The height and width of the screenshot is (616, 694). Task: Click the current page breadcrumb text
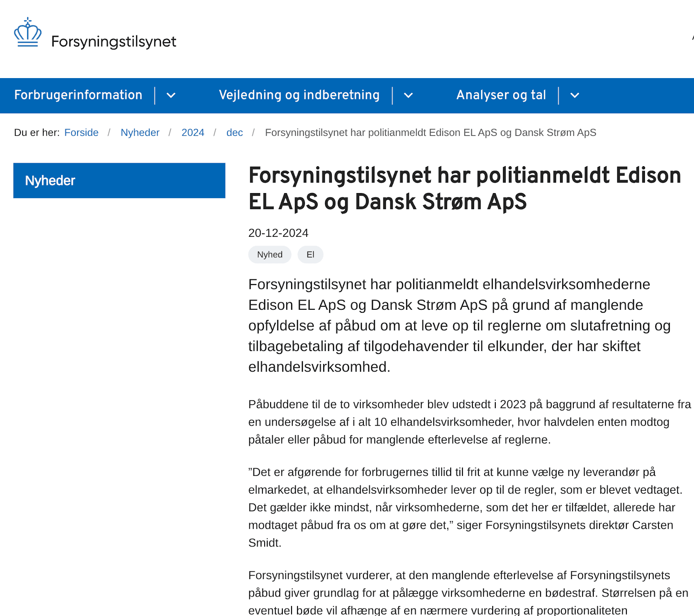pyautogui.click(x=431, y=132)
